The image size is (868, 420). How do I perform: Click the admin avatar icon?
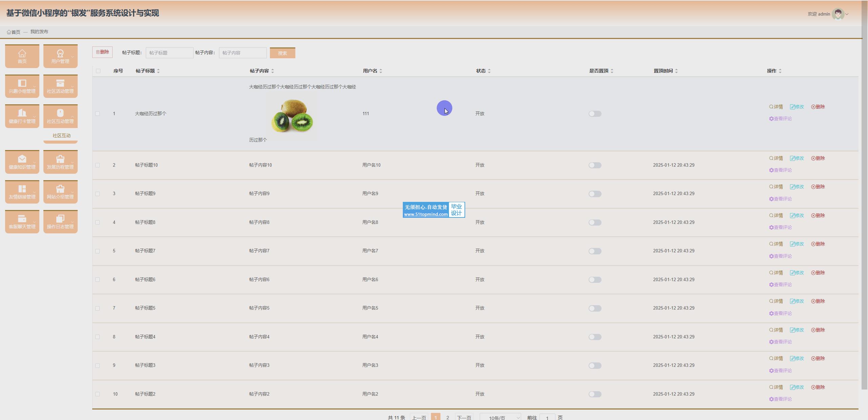(x=838, y=14)
